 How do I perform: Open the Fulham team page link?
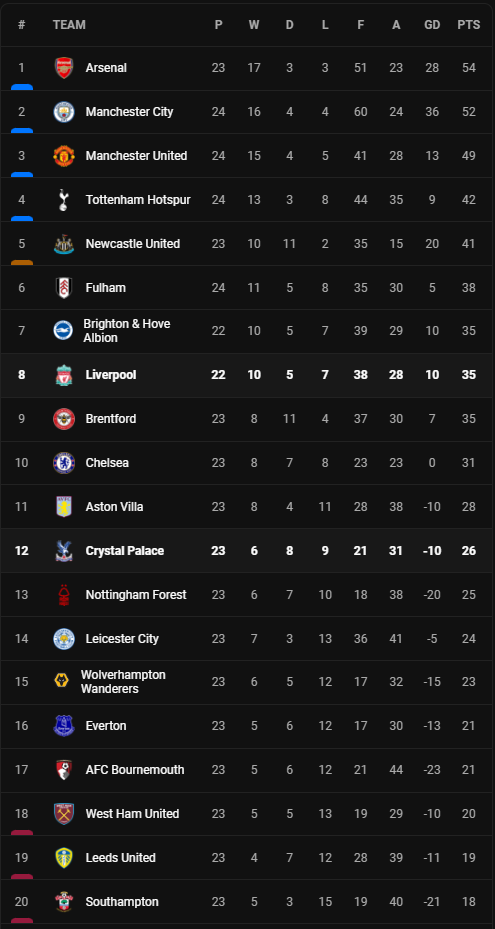[106, 287]
